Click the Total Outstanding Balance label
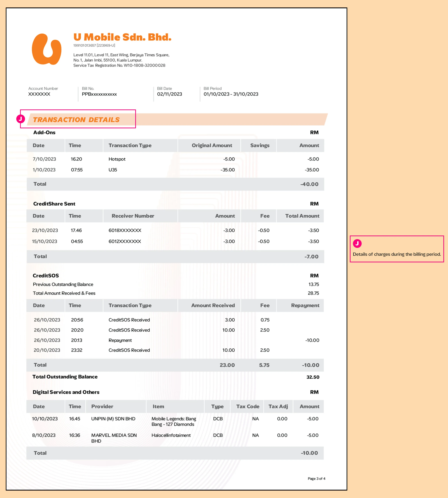The image size is (448, 498). pyautogui.click(x=65, y=377)
